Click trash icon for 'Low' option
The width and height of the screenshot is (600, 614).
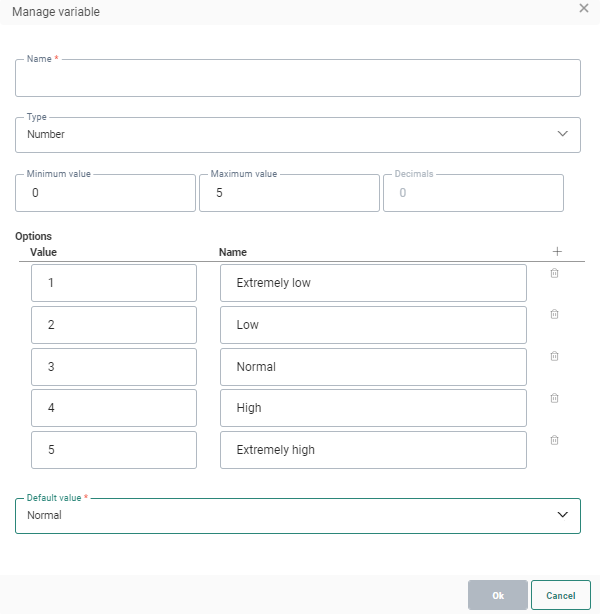point(554,314)
